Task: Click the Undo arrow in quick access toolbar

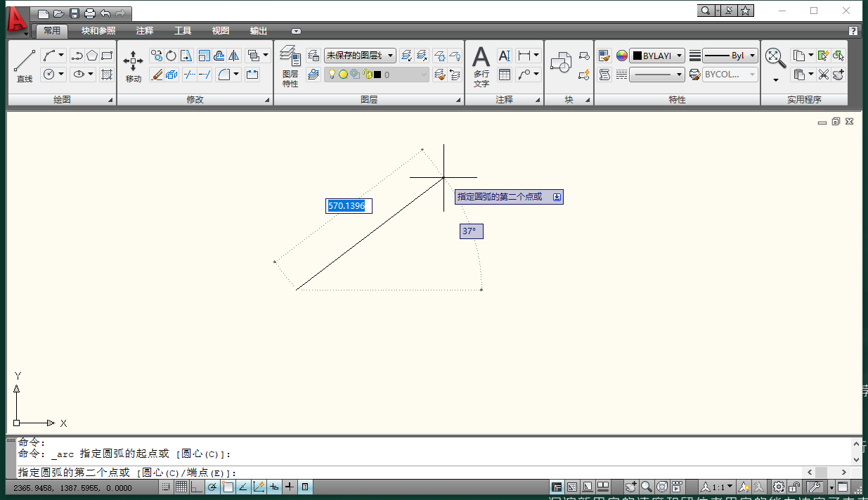Action: click(x=105, y=13)
